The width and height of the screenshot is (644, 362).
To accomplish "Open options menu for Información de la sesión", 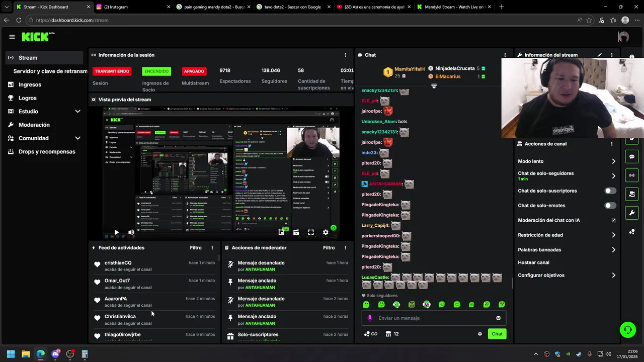I will pos(345,55).
